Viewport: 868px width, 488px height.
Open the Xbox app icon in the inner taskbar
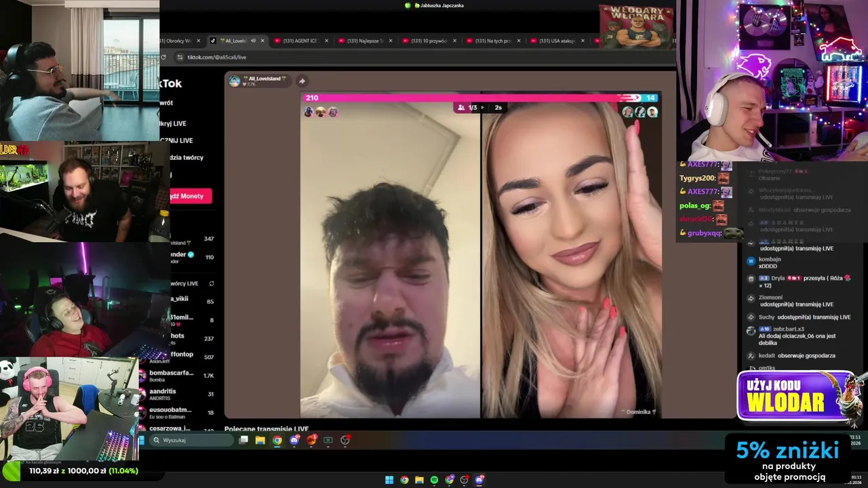(x=328, y=440)
